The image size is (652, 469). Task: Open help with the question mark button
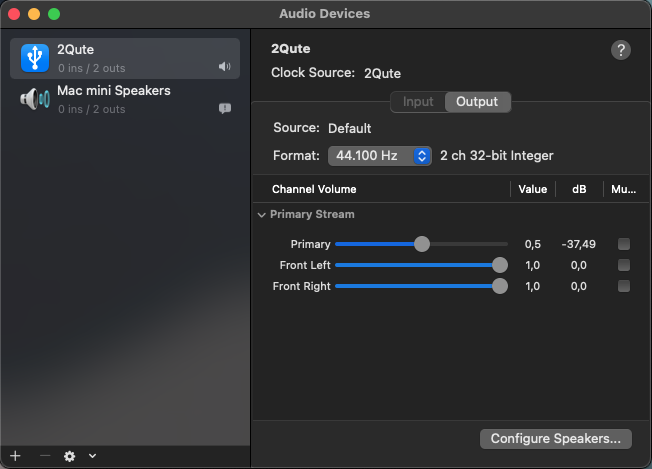point(620,50)
